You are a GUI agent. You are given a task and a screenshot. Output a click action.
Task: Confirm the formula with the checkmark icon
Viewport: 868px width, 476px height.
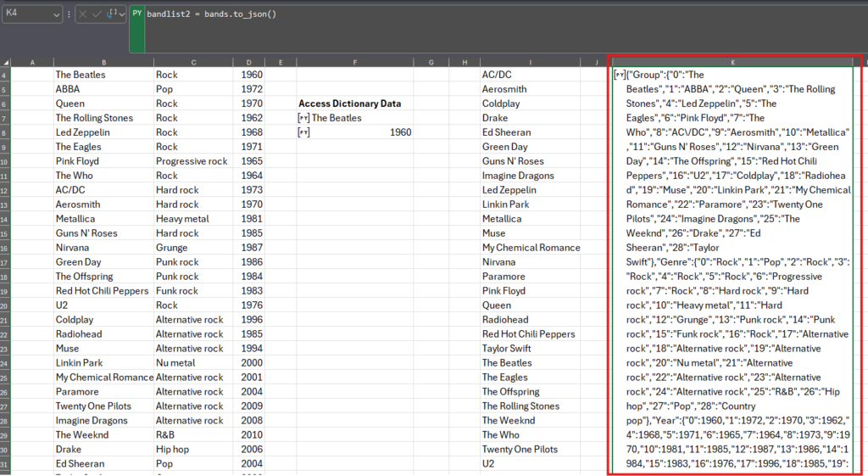tap(97, 14)
